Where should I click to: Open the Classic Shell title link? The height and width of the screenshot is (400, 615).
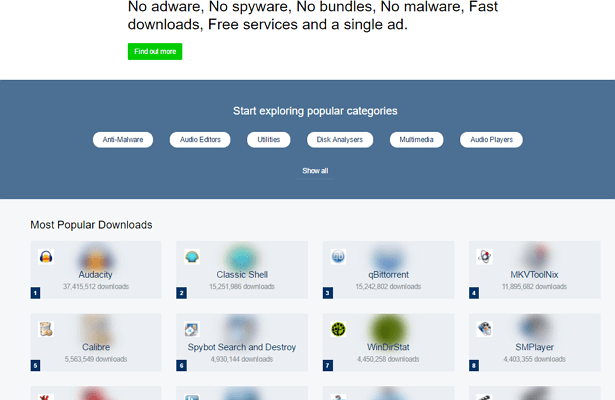pos(242,275)
